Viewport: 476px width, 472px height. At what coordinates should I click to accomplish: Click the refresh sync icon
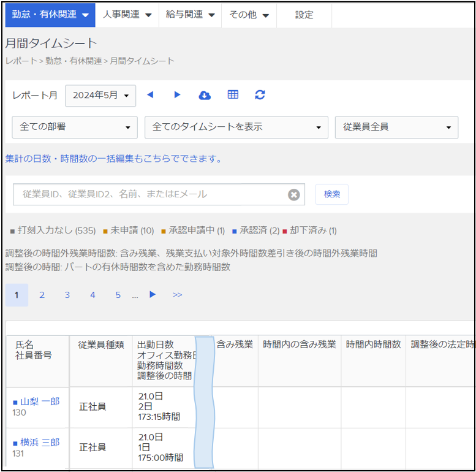click(260, 95)
